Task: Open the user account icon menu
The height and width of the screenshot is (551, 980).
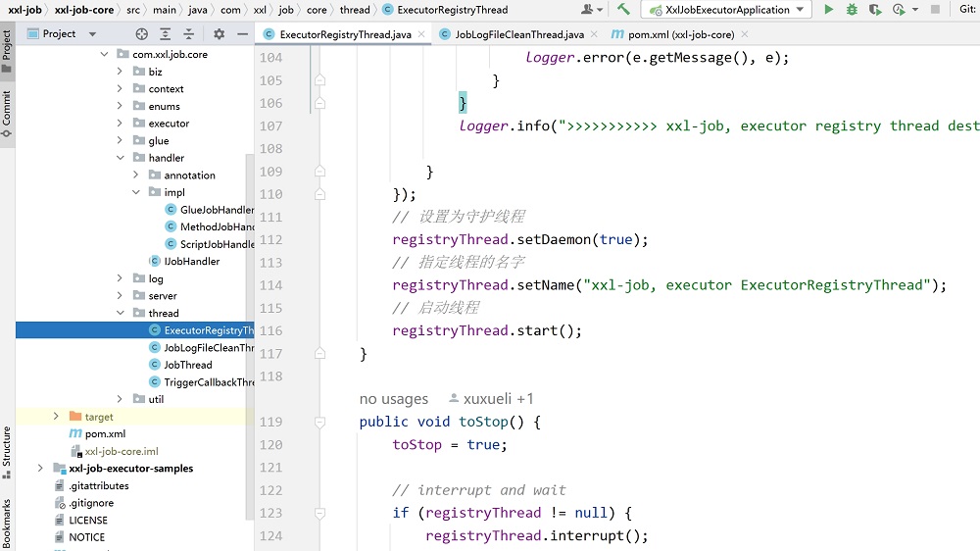Action: pos(591,10)
